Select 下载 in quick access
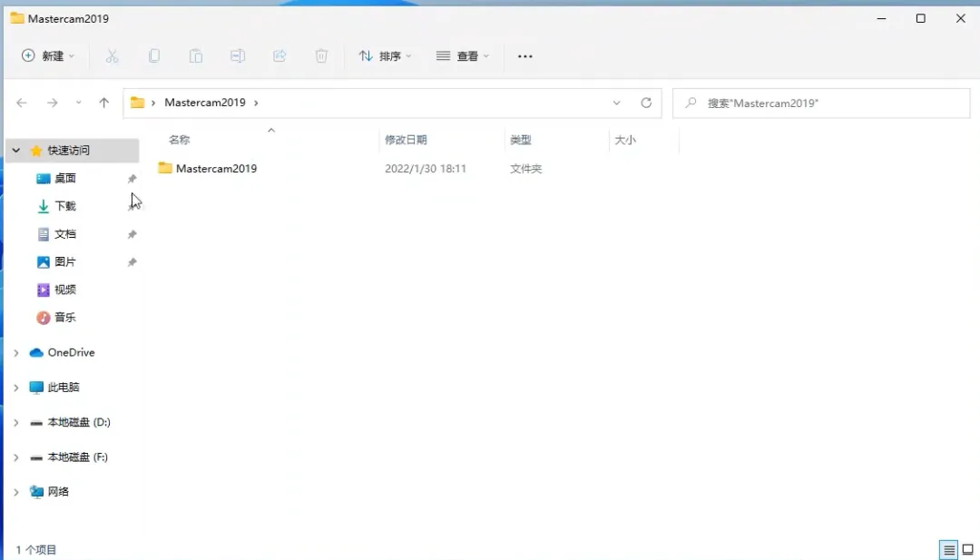The width and height of the screenshot is (980, 560). (x=65, y=206)
